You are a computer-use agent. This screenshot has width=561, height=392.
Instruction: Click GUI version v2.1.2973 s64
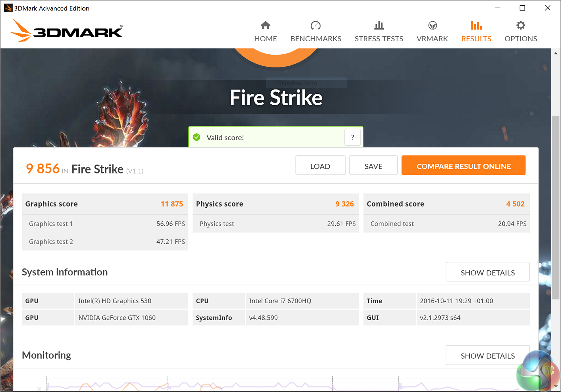click(x=440, y=318)
